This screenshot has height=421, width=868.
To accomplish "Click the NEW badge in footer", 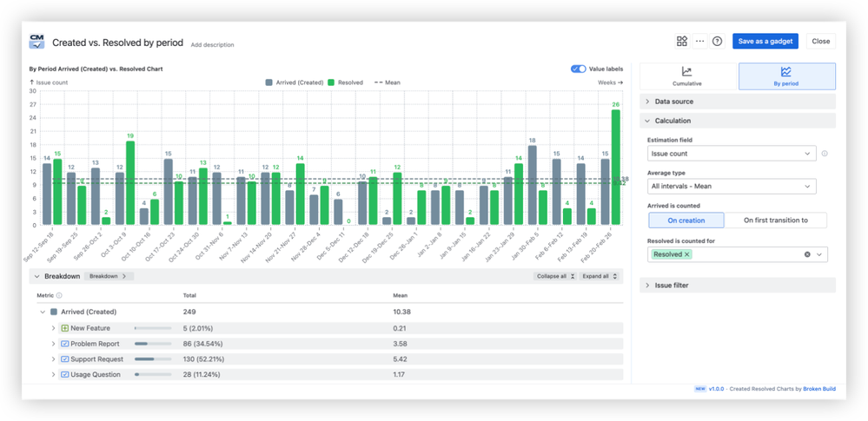I will click(x=700, y=389).
